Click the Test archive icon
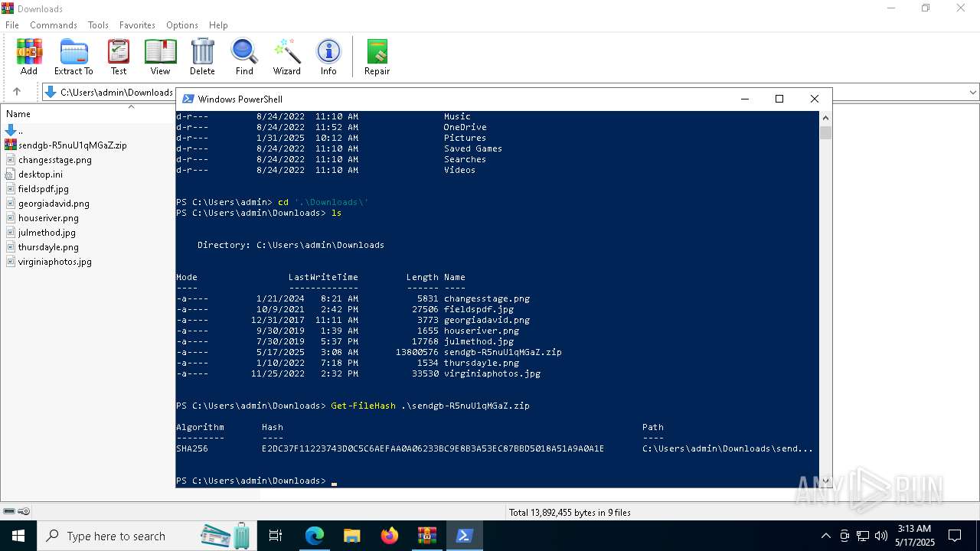Image resolution: width=980 pixels, height=551 pixels. pos(119,57)
